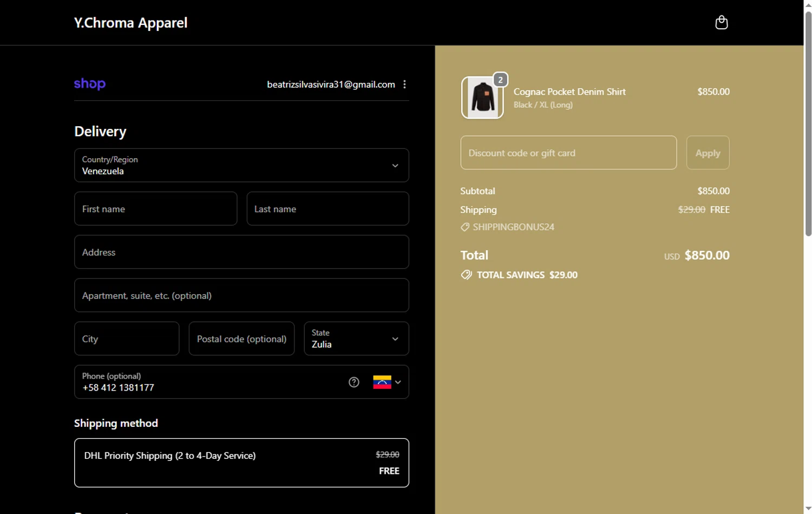Focus the Postal code field
812x514 pixels.
point(241,339)
